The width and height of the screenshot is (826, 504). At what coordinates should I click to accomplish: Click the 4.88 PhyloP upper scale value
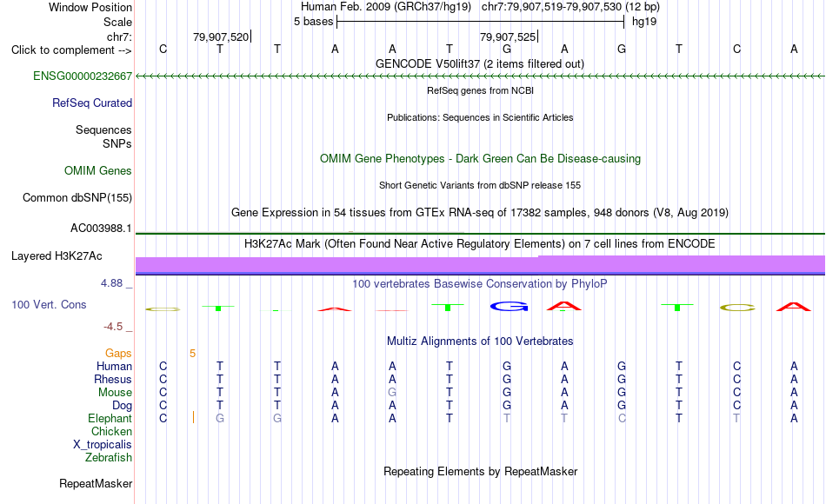coord(111,283)
